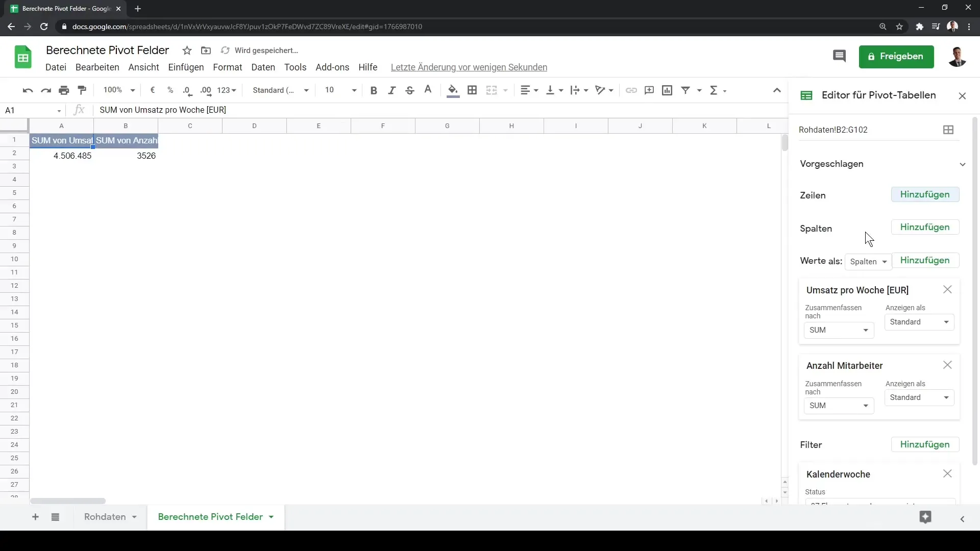The image size is (980, 551).
Task: Close the pivot table editor
Action: click(962, 96)
